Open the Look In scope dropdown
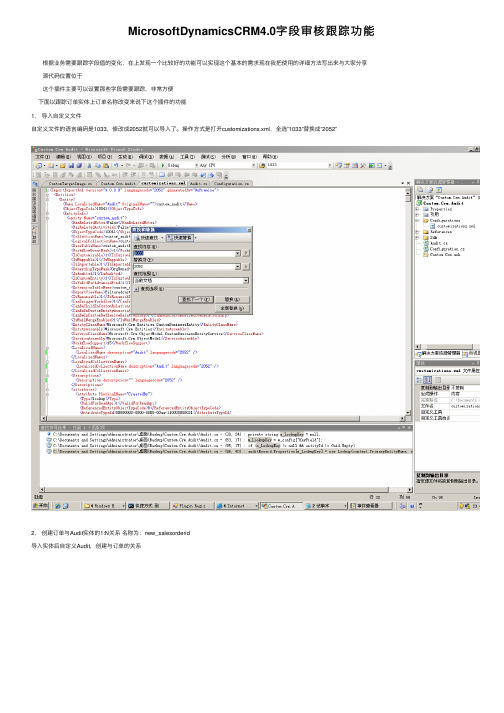The height and width of the screenshot is (713, 504). click(246, 281)
